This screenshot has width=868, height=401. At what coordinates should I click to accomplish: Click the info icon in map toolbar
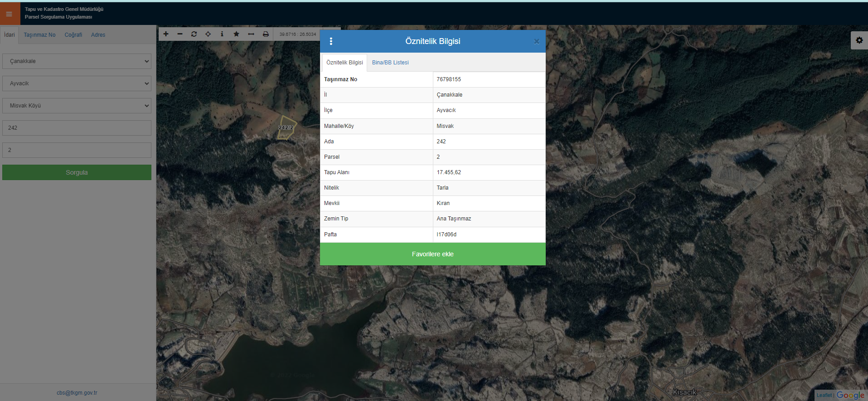[x=222, y=34]
